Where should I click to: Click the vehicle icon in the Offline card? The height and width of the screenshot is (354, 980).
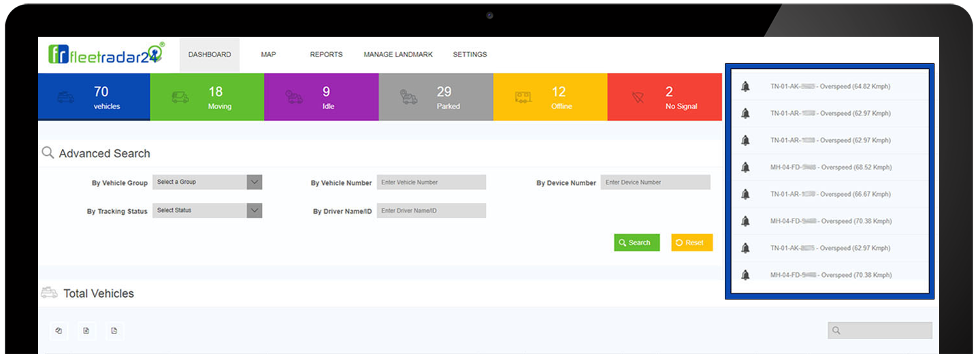523,97
